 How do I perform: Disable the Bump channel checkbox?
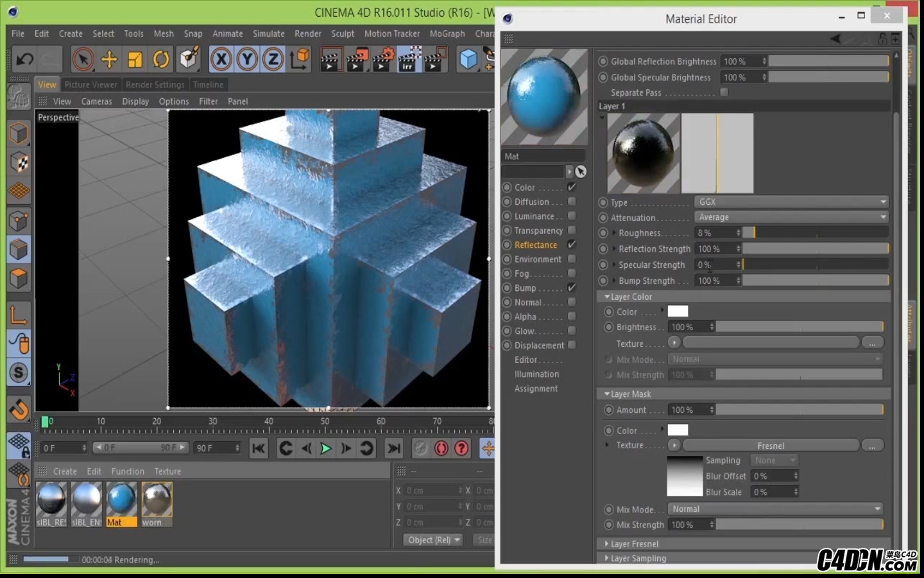click(x=571, y=288)
